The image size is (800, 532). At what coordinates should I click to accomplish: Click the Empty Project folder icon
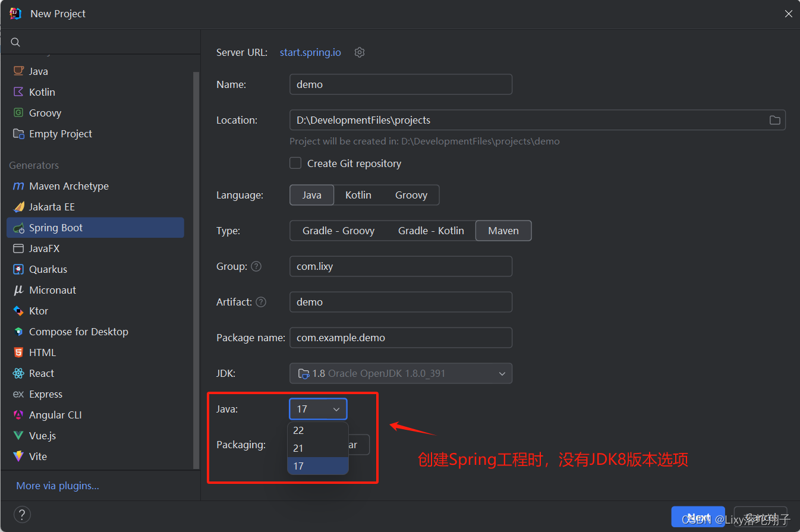18,134
